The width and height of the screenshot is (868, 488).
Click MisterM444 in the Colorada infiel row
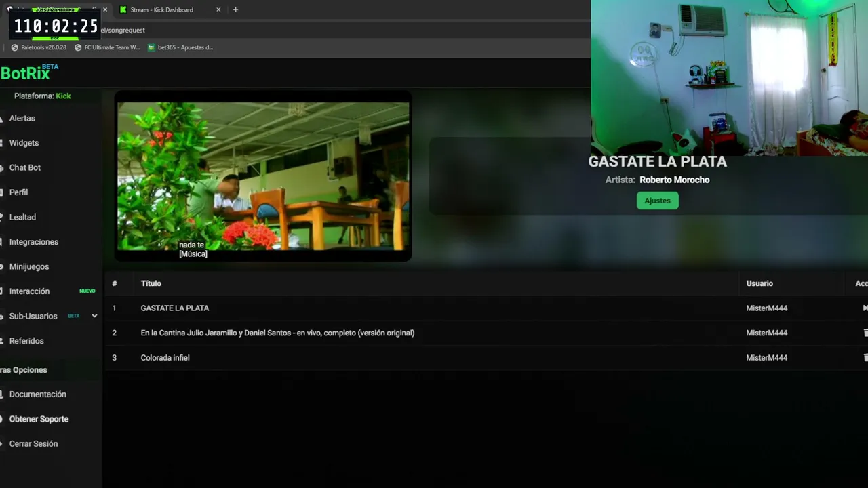767,358
